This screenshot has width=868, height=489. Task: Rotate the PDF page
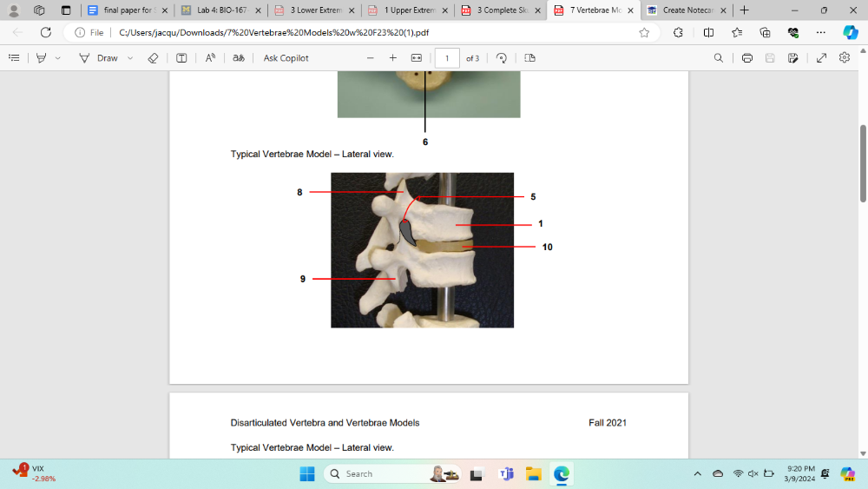[x=502, y=58]
